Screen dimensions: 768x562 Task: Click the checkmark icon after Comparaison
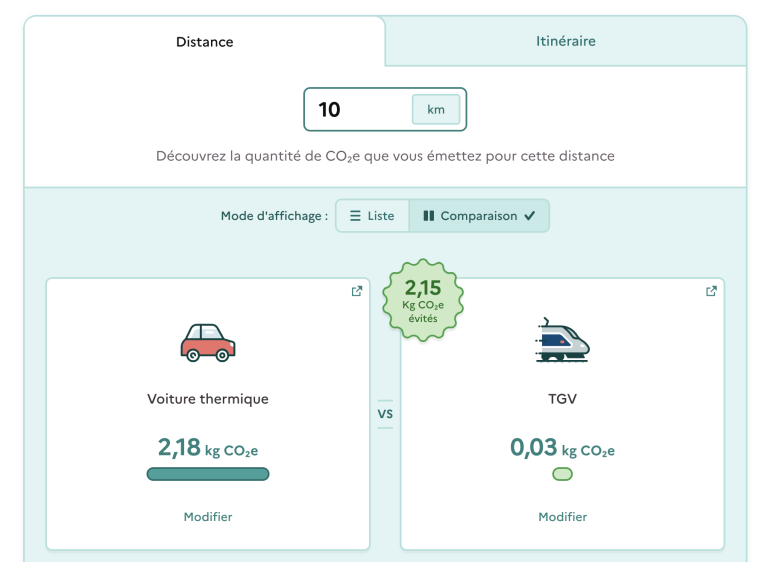point(530,216)
